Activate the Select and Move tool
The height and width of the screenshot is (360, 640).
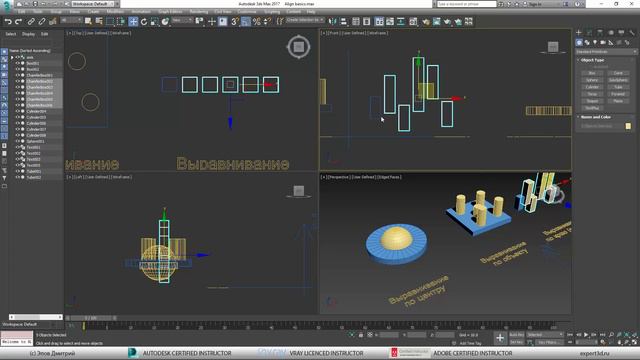click(x=133, y=22)
